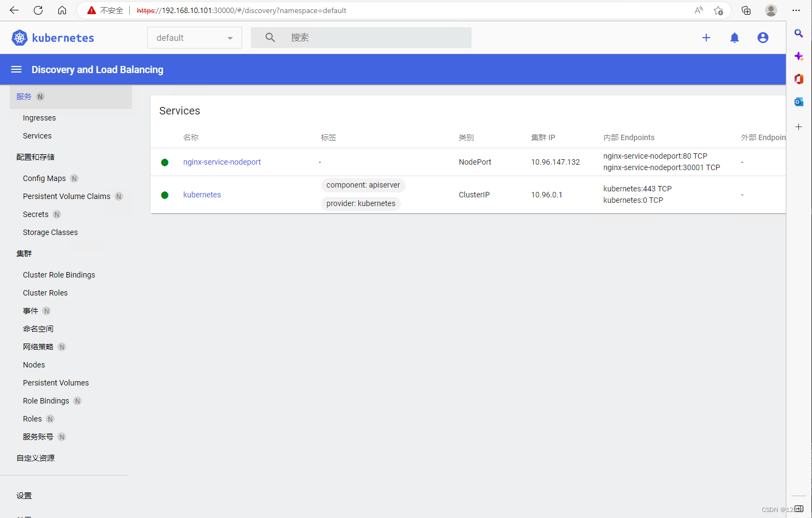Open Role Bindings in sidebar
The image size is (812, 518).
click(46, 401)
